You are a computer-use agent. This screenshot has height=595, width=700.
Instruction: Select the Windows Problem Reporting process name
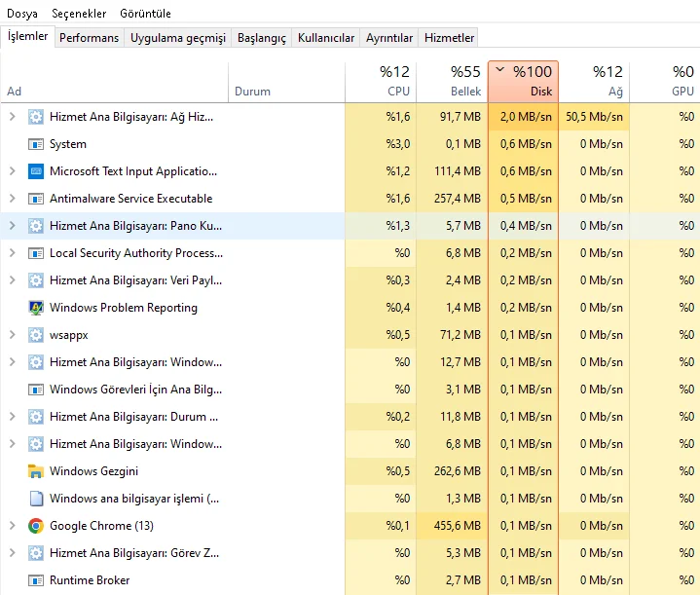click(124, 308)
